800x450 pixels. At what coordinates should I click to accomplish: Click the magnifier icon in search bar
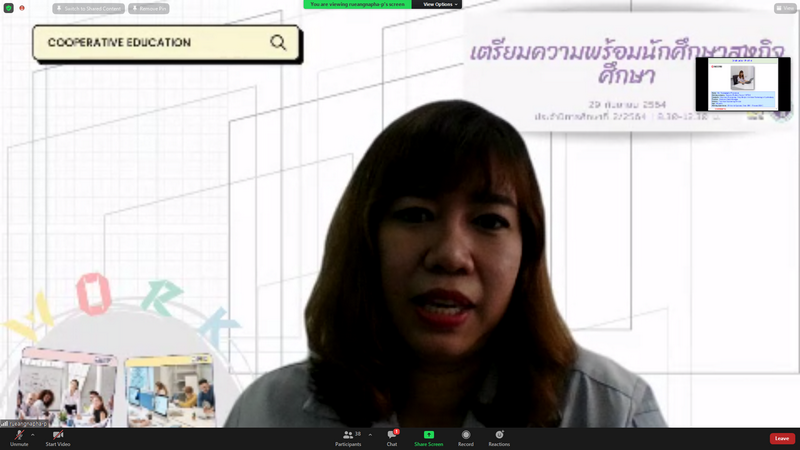coord(278,42)
